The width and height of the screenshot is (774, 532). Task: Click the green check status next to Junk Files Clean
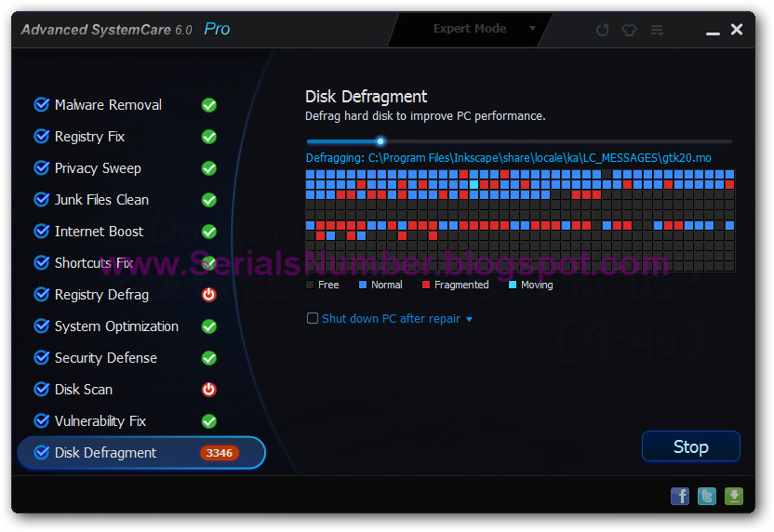tap(208, 200)
